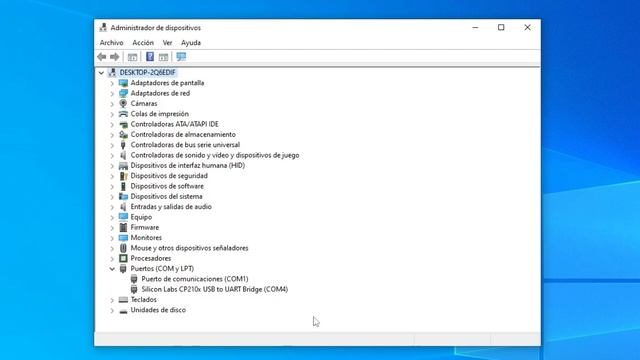This screenshot has height=360, width=640.
Task: Click the scan for hardware changes monitor icon
Action: click(181, 57)
